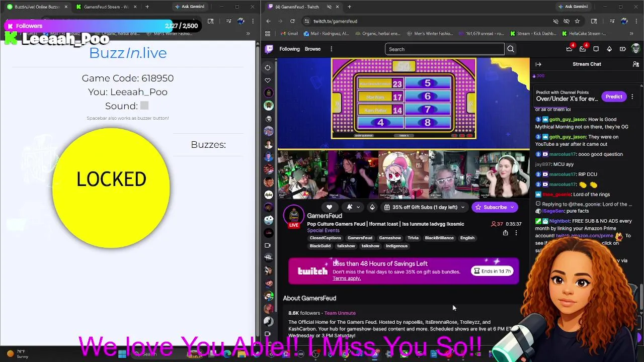This screenshot has height=362, width=644.
Task: Open the side panel icon in left browser
Action: [x=211, y=21]
